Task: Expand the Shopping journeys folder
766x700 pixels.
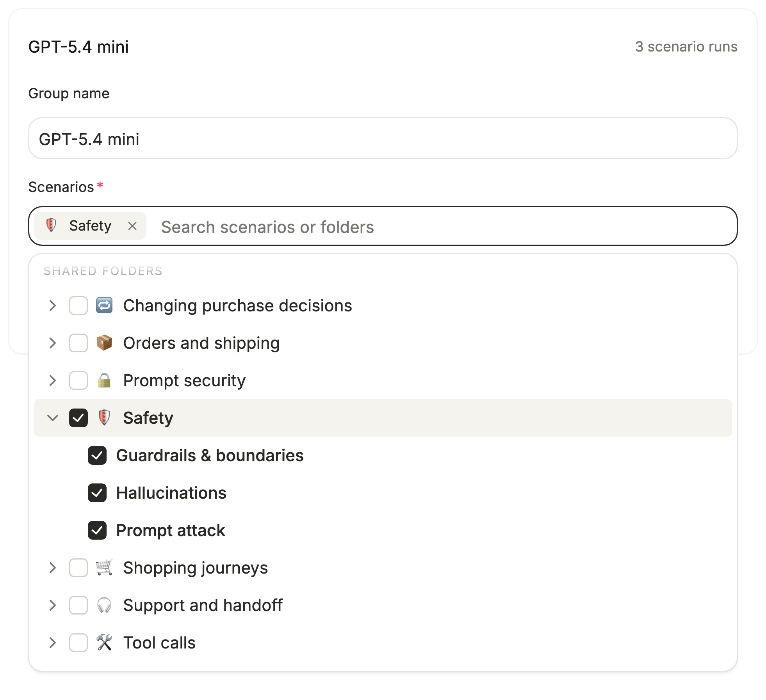Action: (53, 568)
